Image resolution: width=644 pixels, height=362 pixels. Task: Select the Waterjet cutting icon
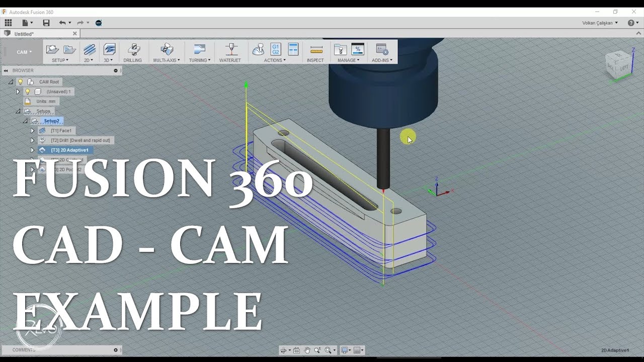(x=231, y=49)
